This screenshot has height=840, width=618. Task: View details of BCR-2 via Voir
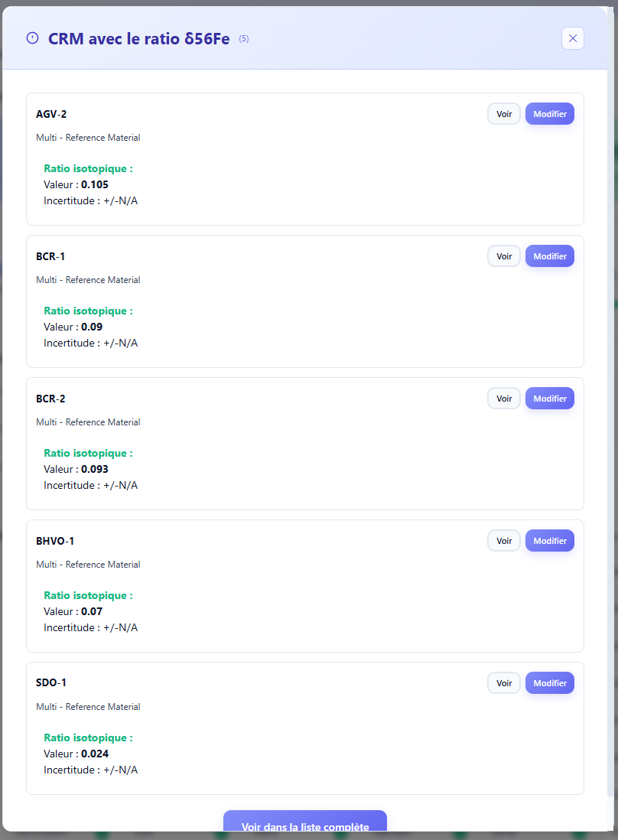pyautogui.click(x=503, y=398)
